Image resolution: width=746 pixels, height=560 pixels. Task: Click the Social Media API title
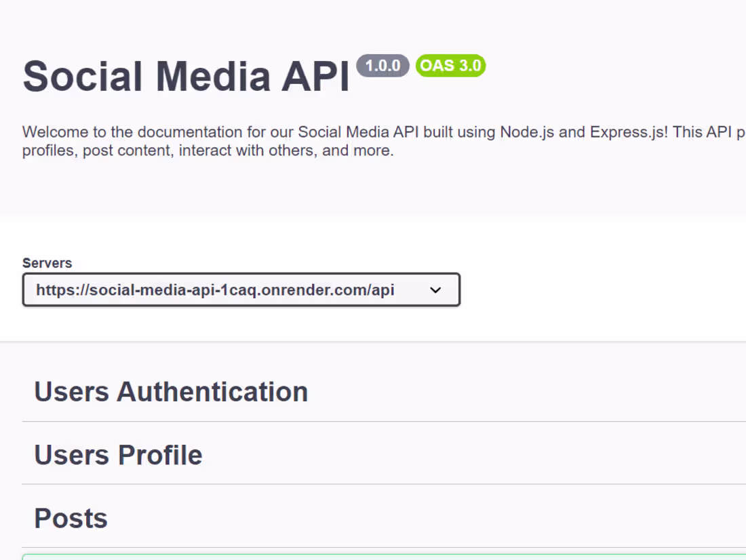pyautogui.click(x=186, y=75)
